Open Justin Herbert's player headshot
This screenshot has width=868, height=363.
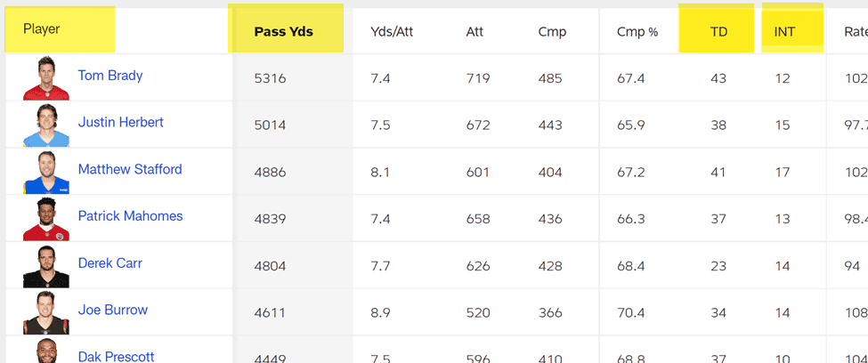click(x=46, y=125)
